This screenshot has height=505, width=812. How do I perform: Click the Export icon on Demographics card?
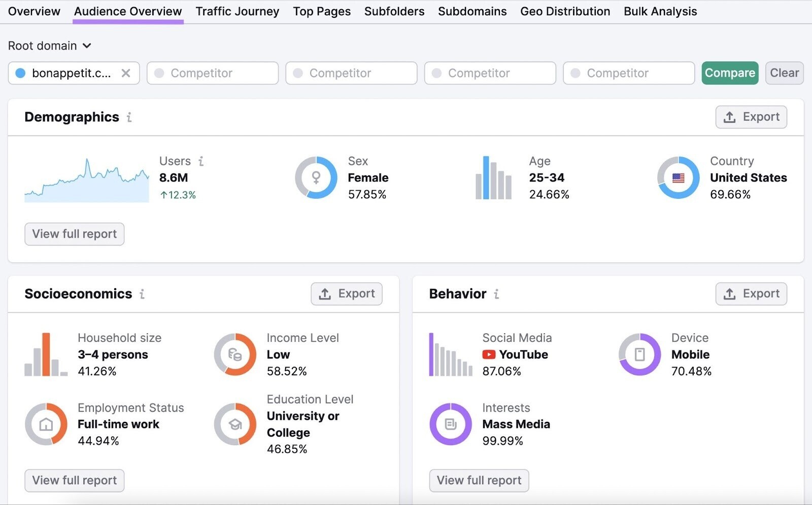(x=730, y=117)
